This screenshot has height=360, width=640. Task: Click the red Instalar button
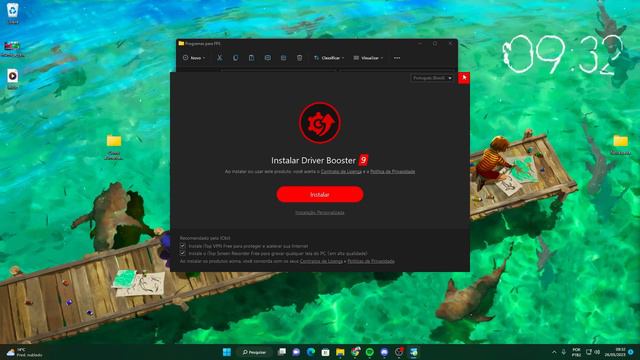tap(320, 194)
